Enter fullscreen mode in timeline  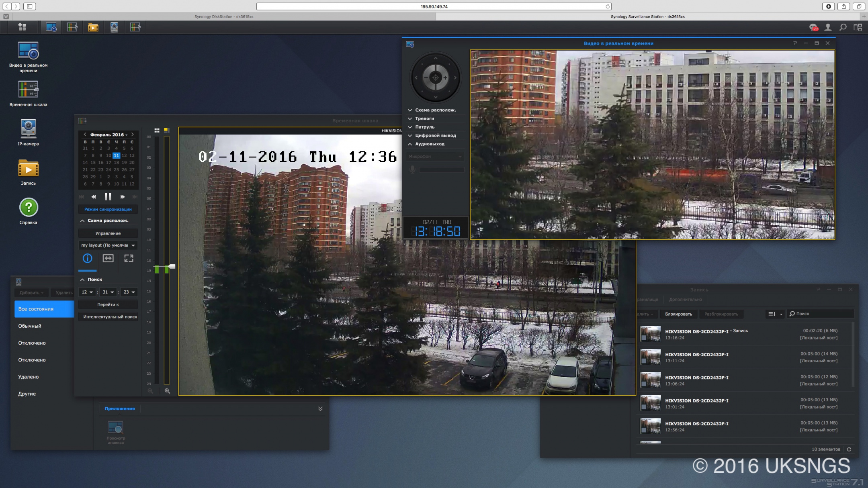point(129,258)
